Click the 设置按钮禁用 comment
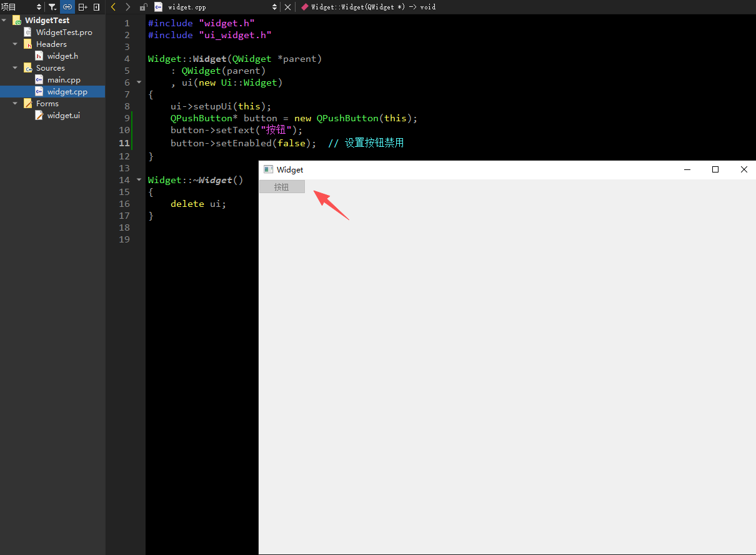Image resolution: width=756 pixels, height=555 pixels. [x=366, y=143]
